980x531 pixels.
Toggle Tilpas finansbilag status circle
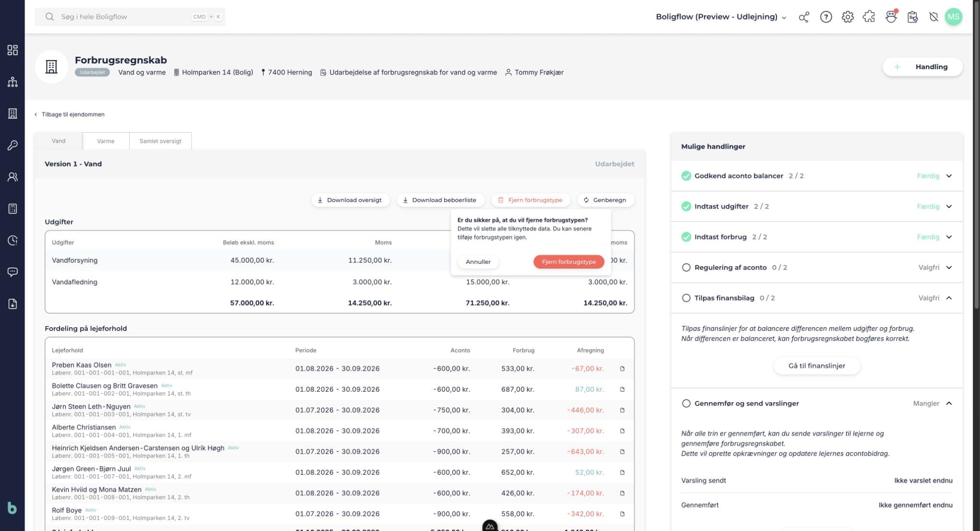tap(686, 298)
